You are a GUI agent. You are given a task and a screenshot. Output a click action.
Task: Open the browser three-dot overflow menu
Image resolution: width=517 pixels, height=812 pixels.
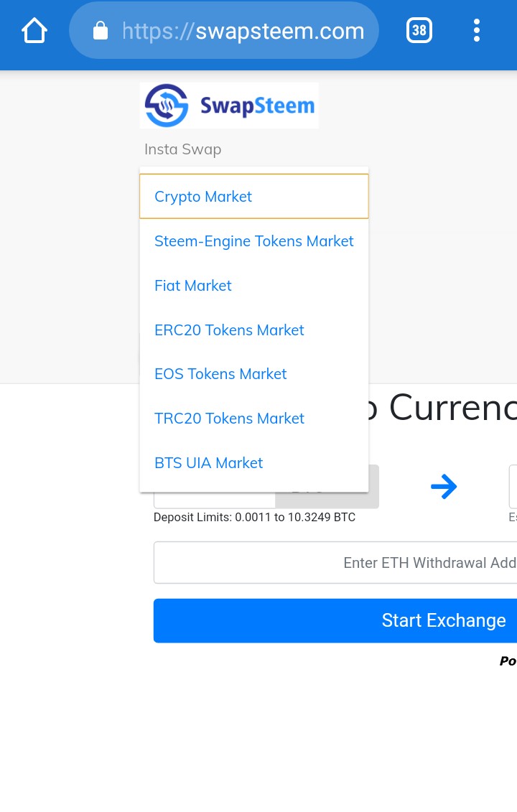[x=477, y=31]
